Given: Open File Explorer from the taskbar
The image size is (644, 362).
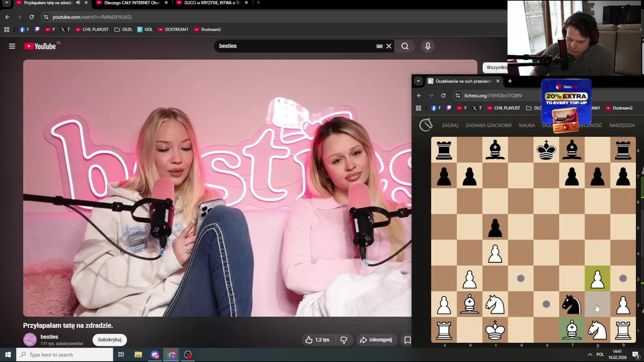Looking at the screenshot, I should 138,355.
